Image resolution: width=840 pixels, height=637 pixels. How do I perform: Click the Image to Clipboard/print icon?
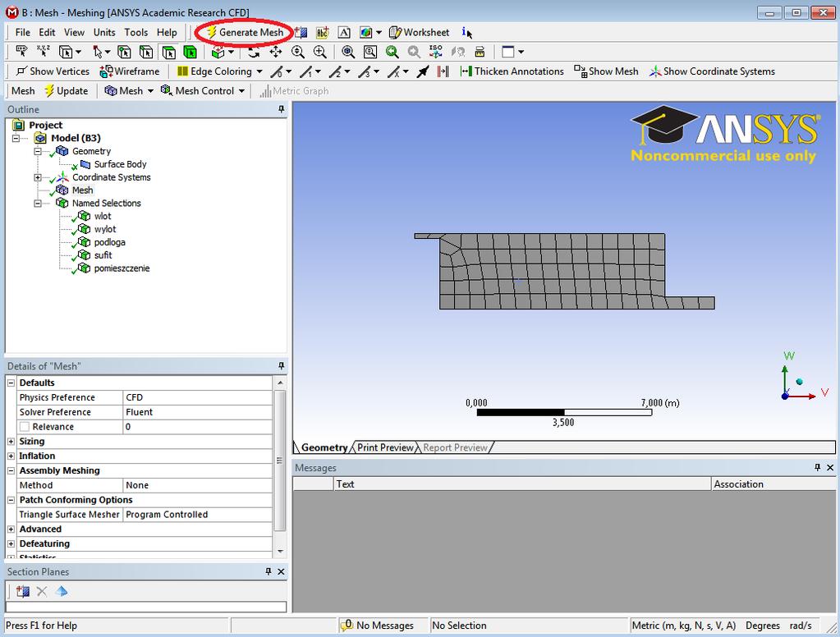(x=480, y=52)
